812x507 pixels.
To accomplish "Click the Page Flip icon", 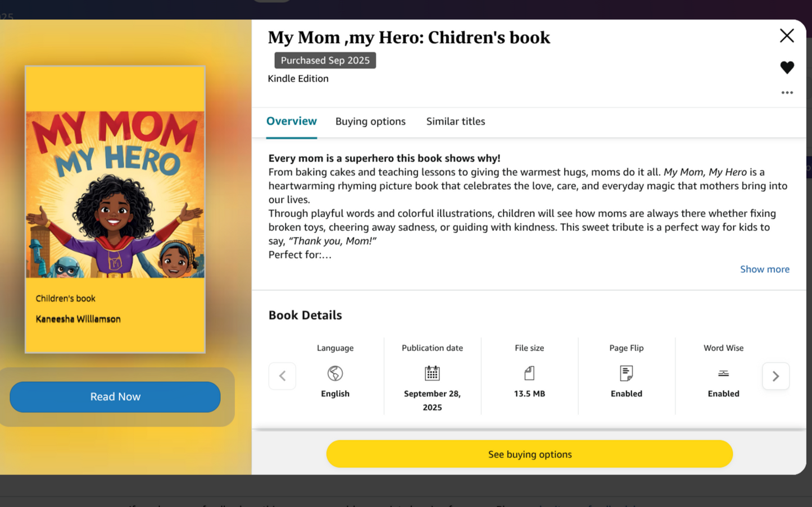I will [626, 372].
